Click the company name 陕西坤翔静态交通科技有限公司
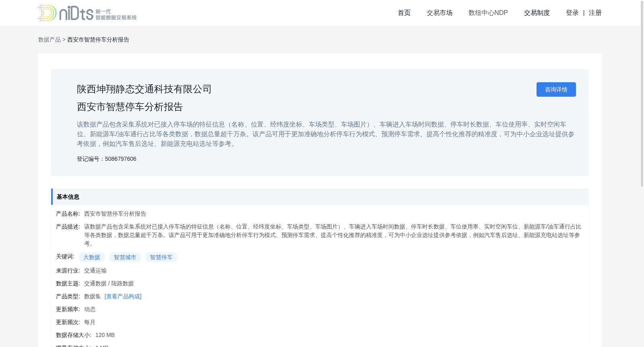644x347 pixels. (144, 89)
